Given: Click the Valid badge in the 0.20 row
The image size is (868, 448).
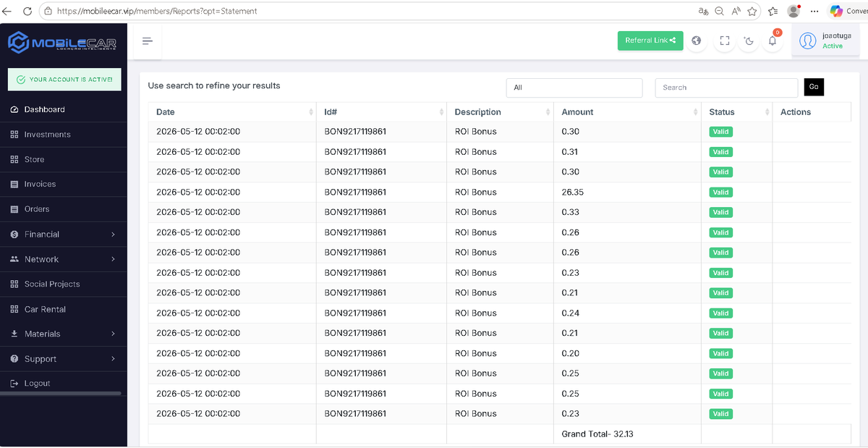Looking at the screenshot, I should click(x=720, y=353).
